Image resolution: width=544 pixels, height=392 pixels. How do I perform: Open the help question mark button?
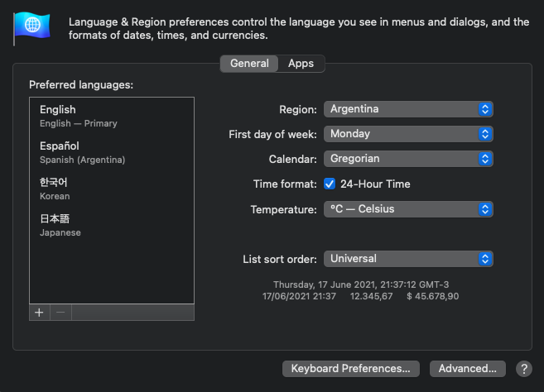(x=523, y=369)
